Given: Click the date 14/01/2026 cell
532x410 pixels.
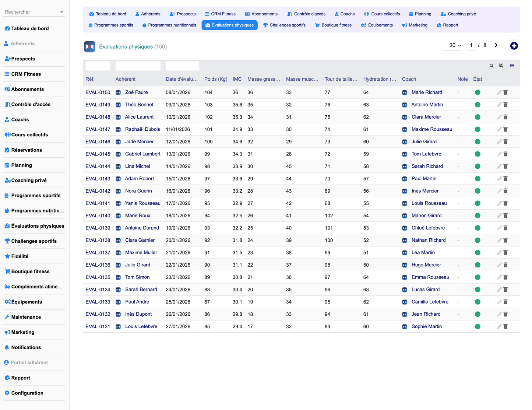Looking at the screenshot, I should point(178,167).
